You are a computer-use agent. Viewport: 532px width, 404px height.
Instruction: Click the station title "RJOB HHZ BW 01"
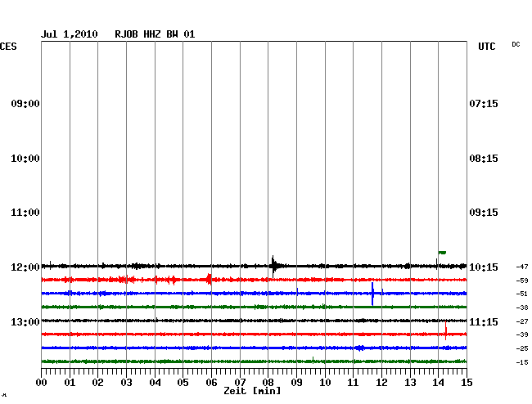click(x=155, y=34)
